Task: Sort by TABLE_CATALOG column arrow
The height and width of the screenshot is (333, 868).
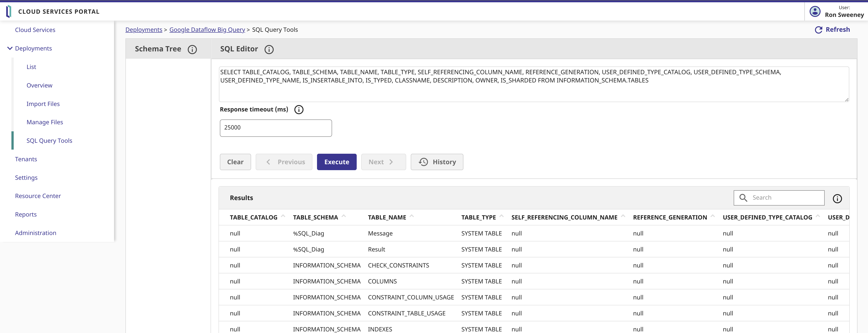Action: [283, 216]
